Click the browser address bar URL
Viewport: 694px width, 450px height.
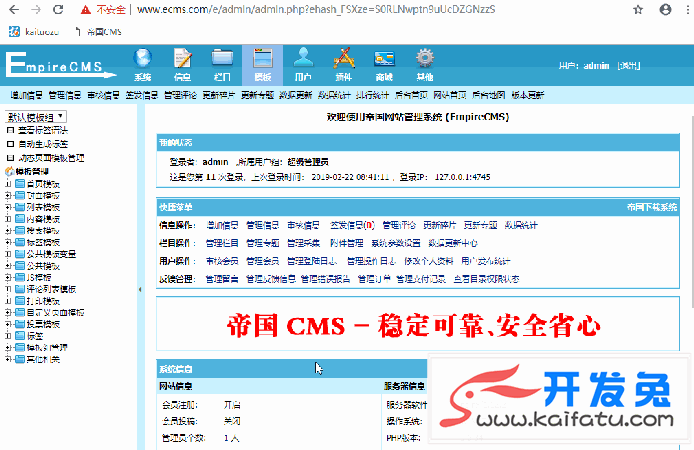[x=316, y=9]
